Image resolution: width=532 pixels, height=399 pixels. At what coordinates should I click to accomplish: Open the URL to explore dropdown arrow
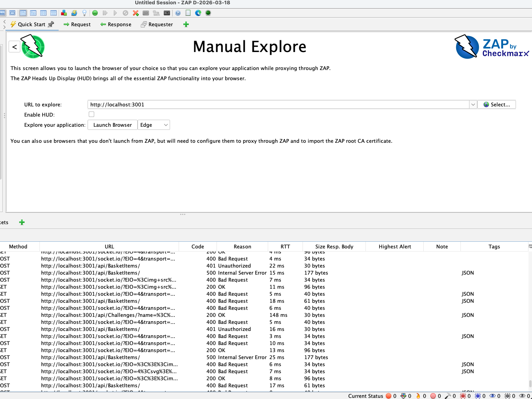coord(473,104)
